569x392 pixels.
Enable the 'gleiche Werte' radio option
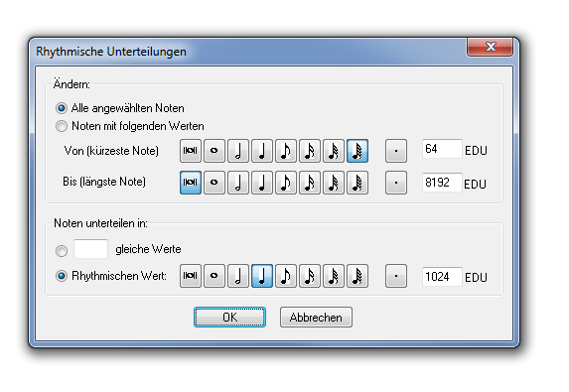(62, 250)
